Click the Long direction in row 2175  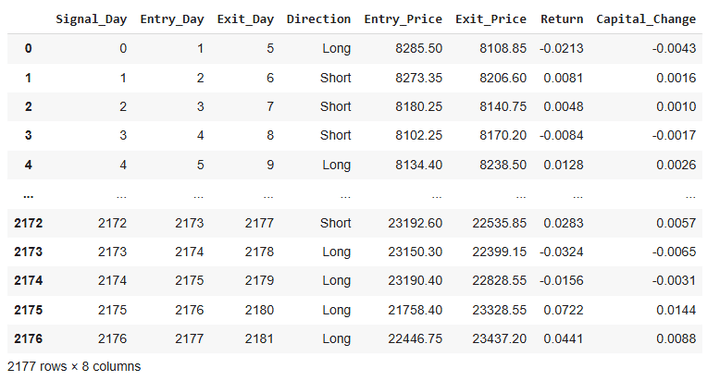point(337,310)
